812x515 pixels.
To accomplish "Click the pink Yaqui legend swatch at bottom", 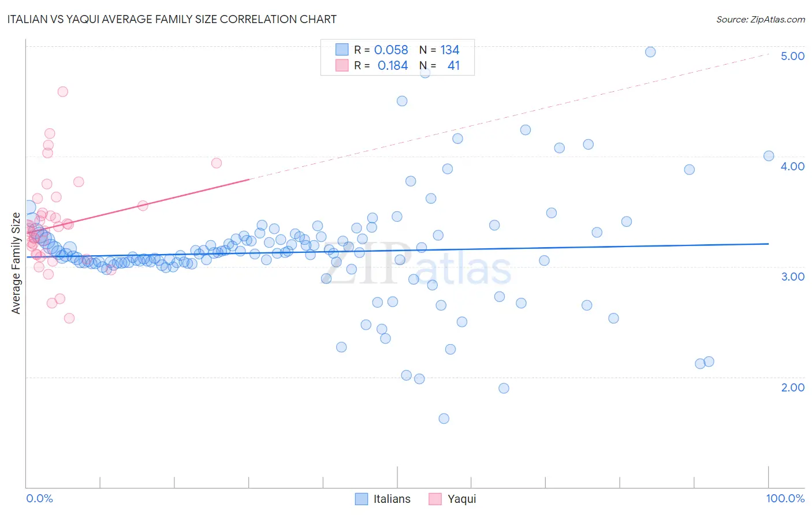I will (435, 499).
